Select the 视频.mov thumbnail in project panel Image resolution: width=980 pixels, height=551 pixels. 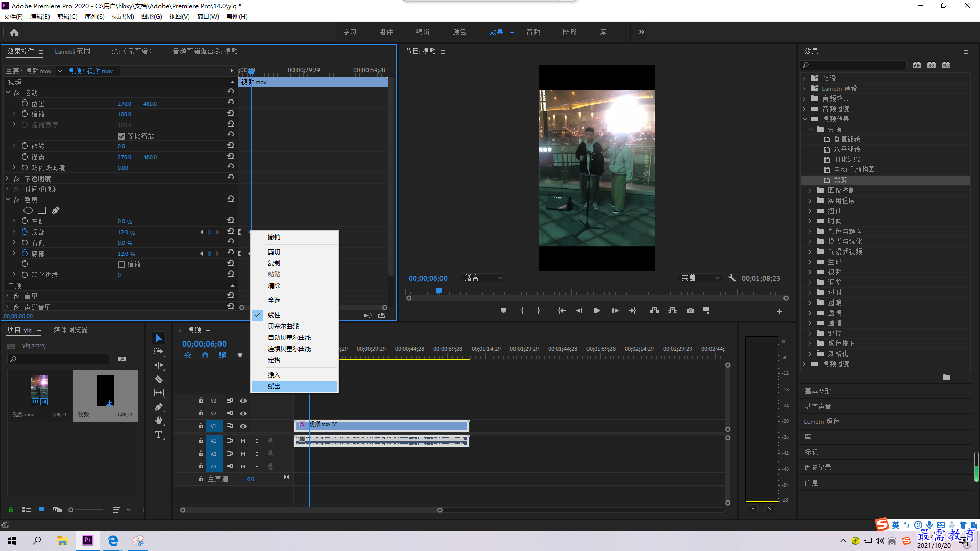tap(39, 390)
